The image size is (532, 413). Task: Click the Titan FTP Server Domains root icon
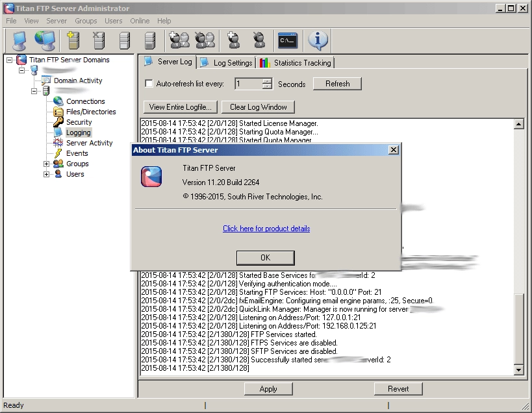21,60
